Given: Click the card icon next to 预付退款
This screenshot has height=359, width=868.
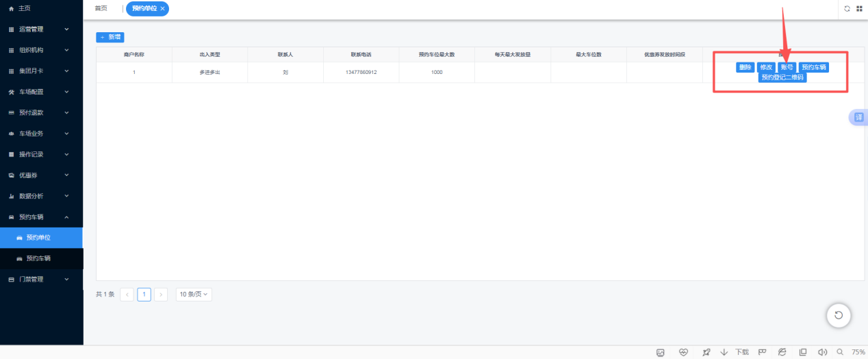Looking at the screenshot, I should 11,112.
